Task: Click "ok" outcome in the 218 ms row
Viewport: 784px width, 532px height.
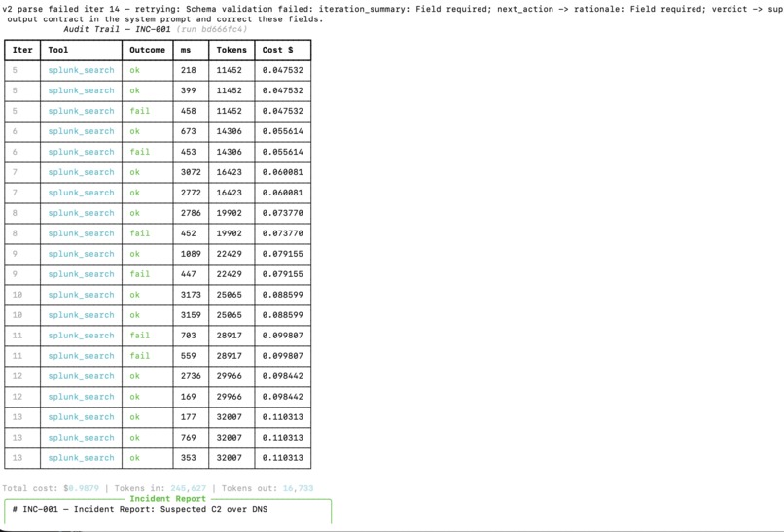Action: coord(134,70)
